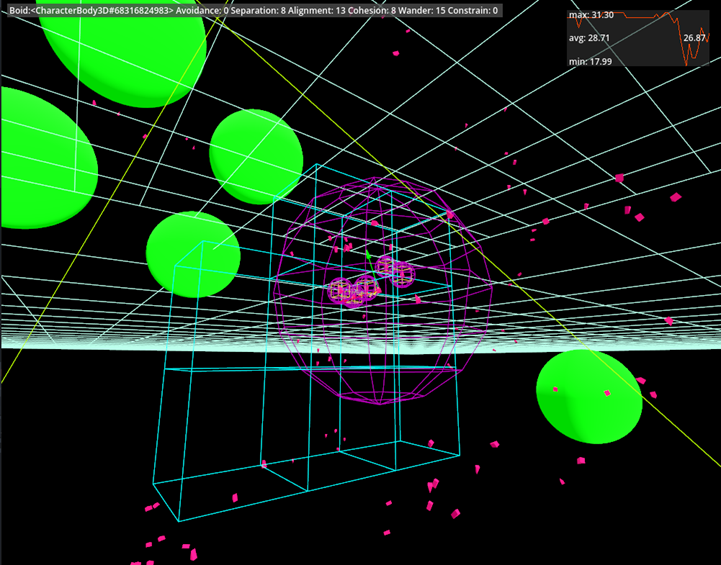Click the min: 17.99 FPS label
721x565 pixels.
click(x=589, y=60)
